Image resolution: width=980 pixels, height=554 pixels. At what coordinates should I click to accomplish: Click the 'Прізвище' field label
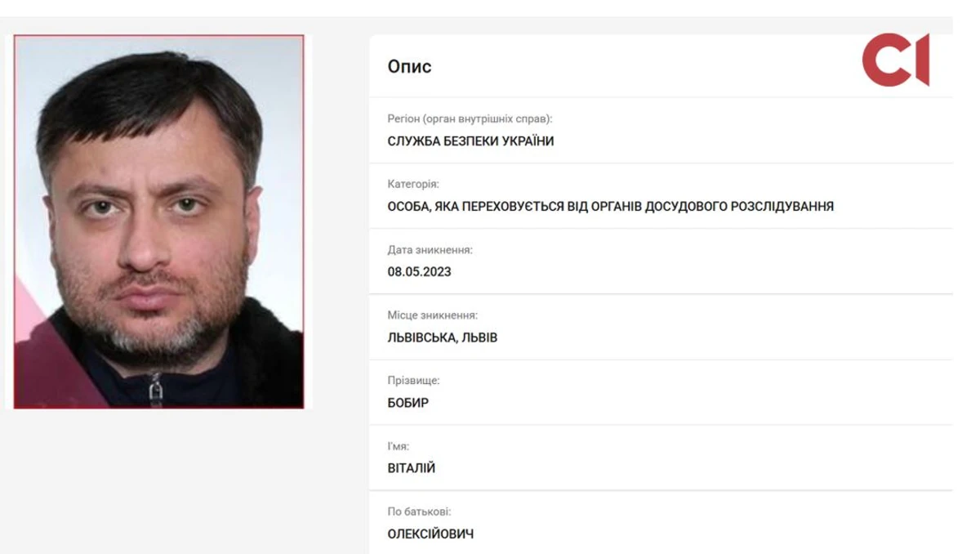(413, 380)
